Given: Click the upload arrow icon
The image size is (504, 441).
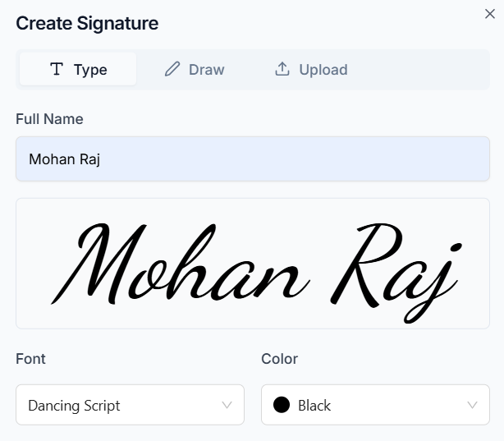Looking at the screenshot, I should [x=282, y=69].
